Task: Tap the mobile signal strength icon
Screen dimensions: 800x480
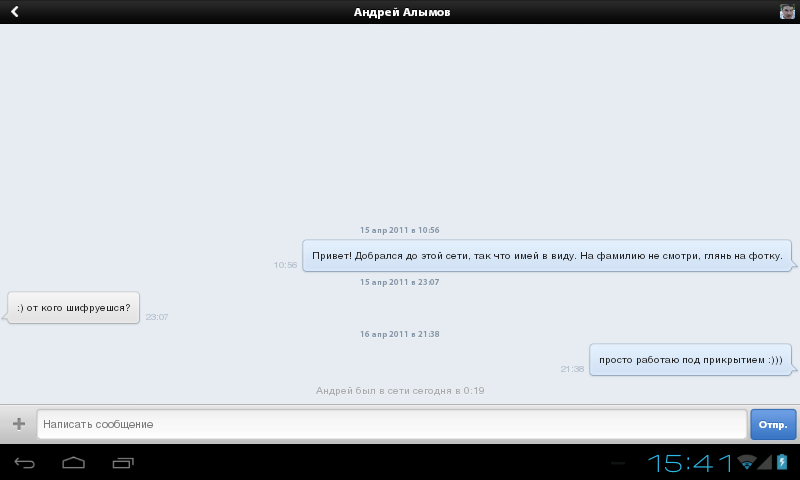Action: click(765, 462)
